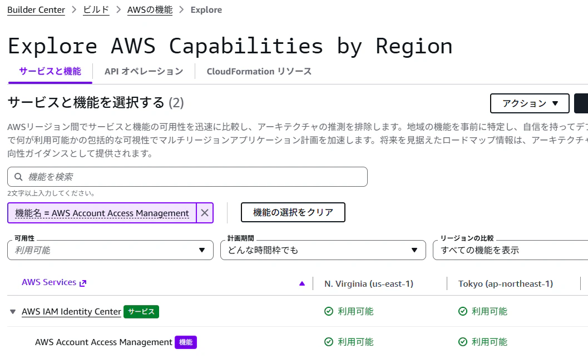Open the 計画期間 dropdown
Viewport: 588px width, 364px height.
tap(323, 250)
